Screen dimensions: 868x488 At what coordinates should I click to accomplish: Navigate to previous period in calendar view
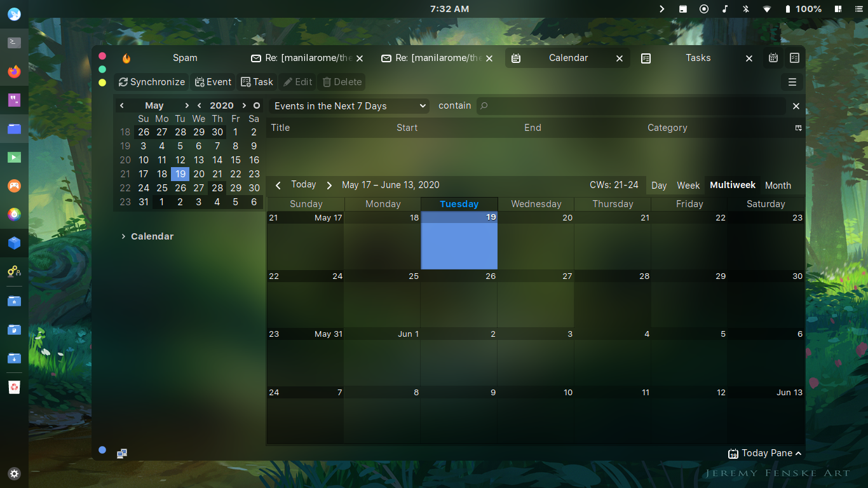[278, 186]
